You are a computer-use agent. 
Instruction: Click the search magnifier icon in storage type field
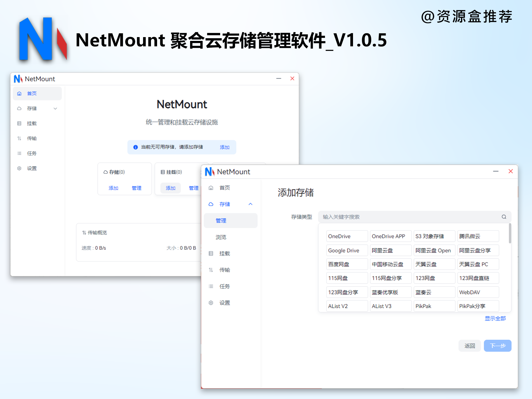pos(504,217)
